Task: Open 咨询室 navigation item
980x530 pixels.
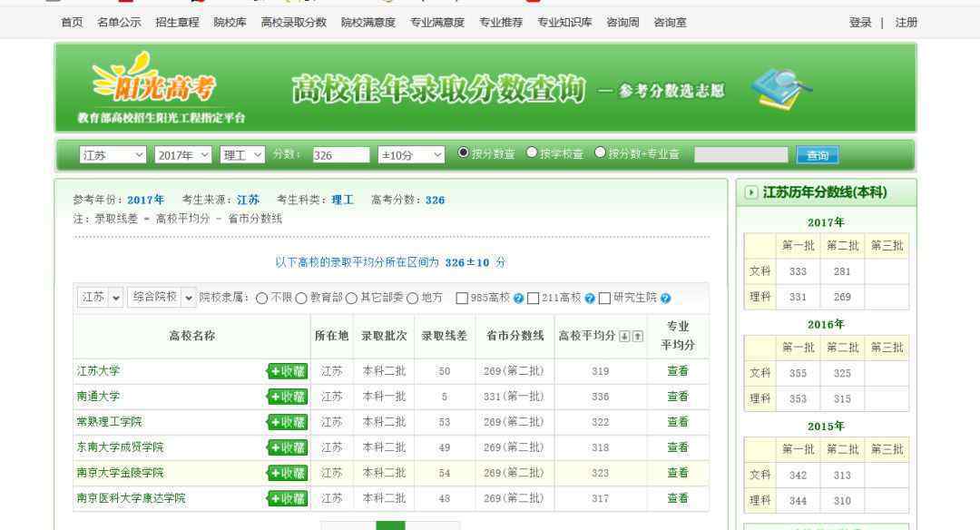Action: point(670,23)
